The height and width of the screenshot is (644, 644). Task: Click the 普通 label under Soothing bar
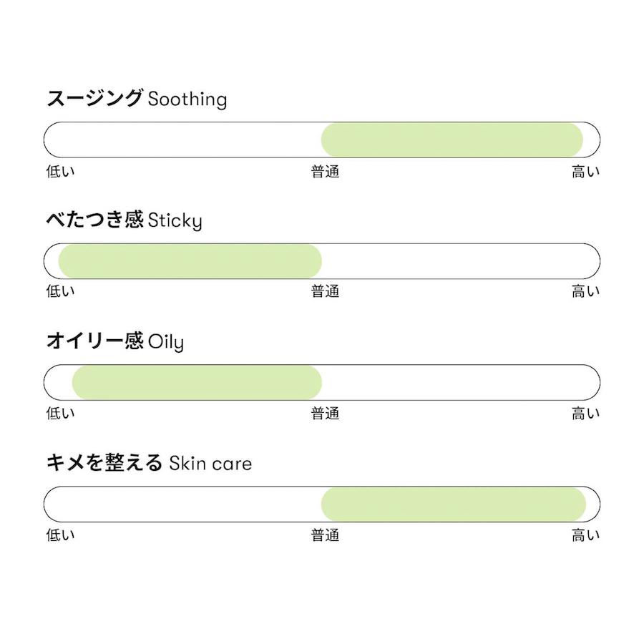click(326, 171)
